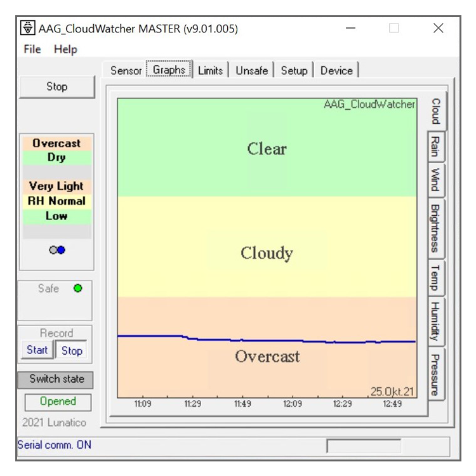Select the Limits tab
This screenshot has width=476, height=476.
(210, 70)
